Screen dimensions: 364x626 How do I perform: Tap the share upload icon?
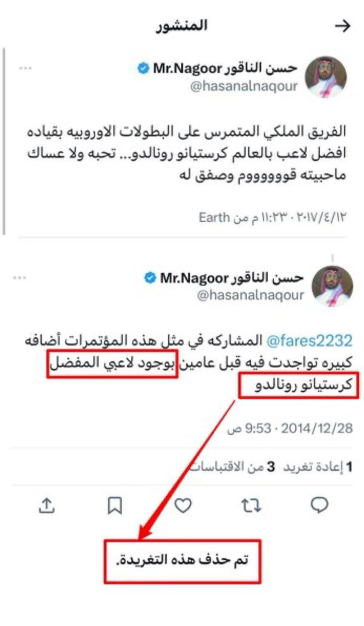pos(47,504)
